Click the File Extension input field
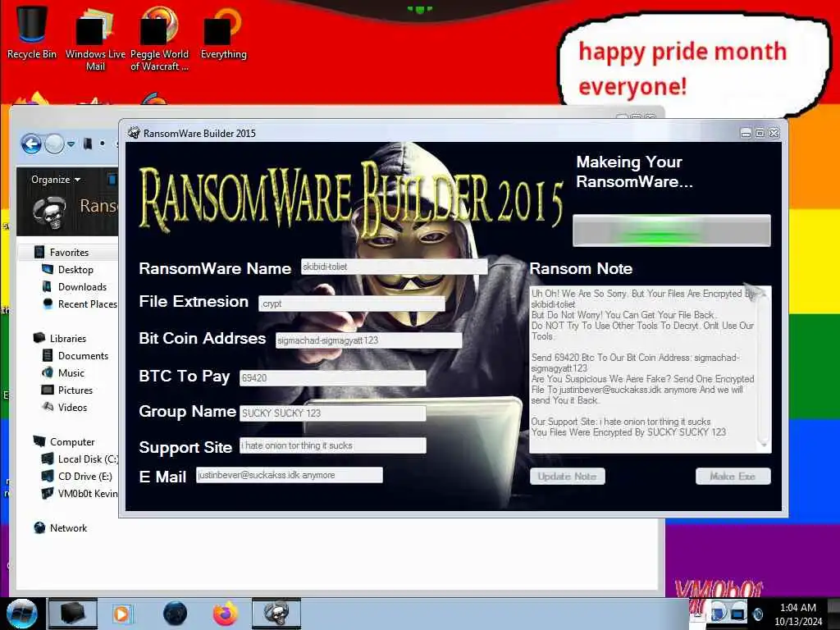840x630 pixels. 351,304
